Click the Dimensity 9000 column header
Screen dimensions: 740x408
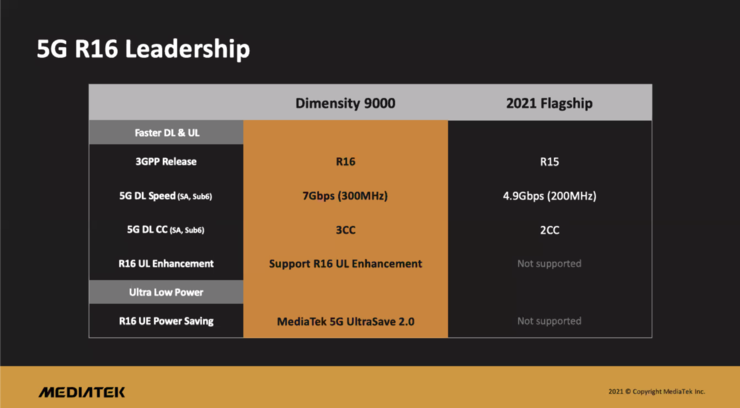point(345,103)
